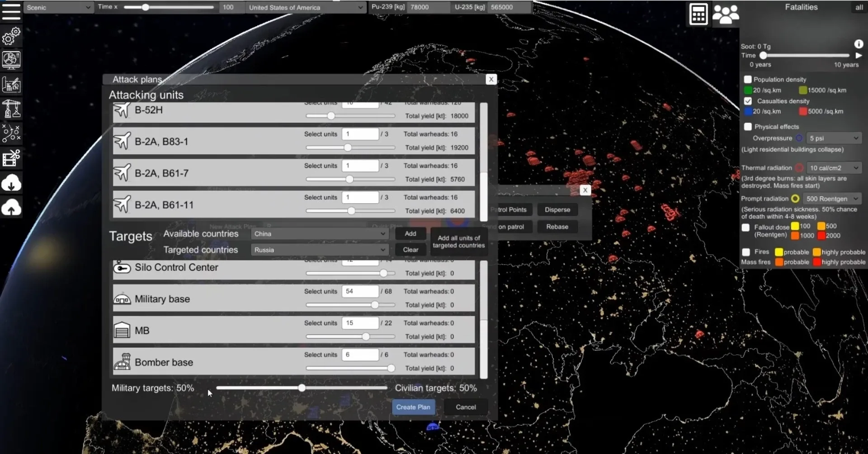868x454 pixels.
Task: Click the Military base select units field
Action: click(360, 292)
